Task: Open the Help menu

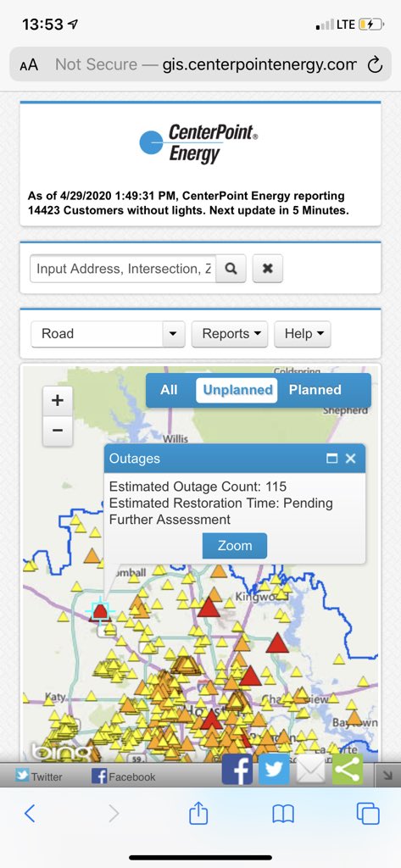Action: point(303,334)
